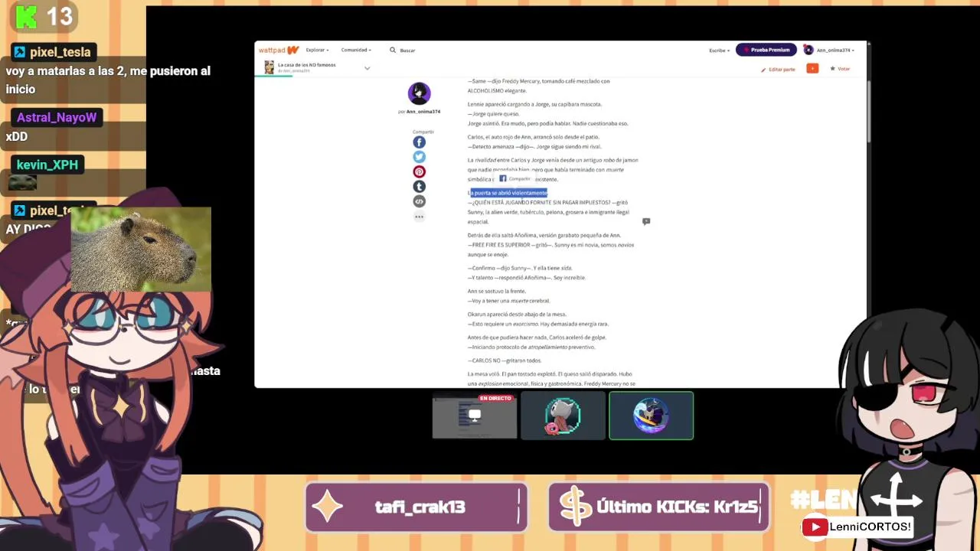This screenshot has height=551, width=980.
Task: Select the EN DIRECTO screen share thumbnail
Action: tap(475, 416)
